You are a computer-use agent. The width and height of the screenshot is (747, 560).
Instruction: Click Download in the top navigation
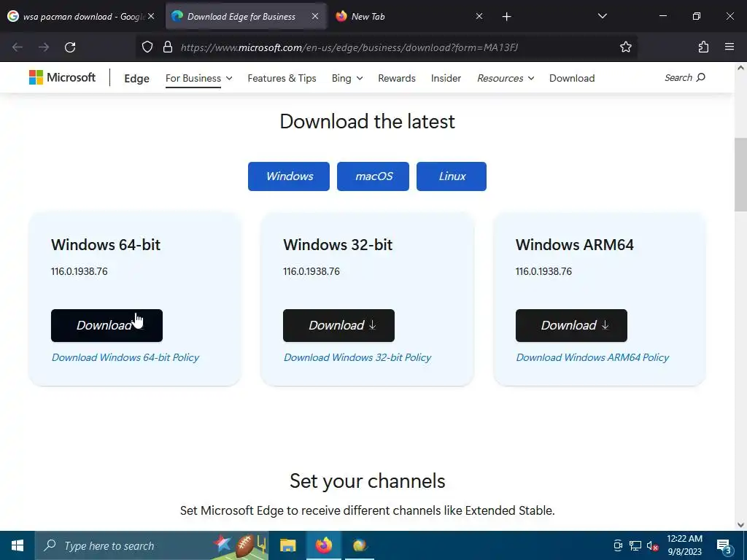(572, 78)
